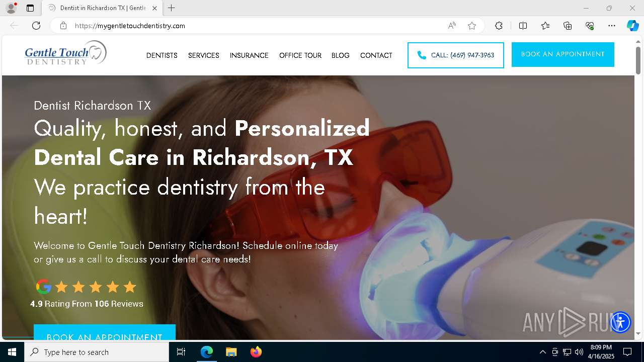Open Browser essentials heart icon
The image size is (644, 362).
coord(590,26)
